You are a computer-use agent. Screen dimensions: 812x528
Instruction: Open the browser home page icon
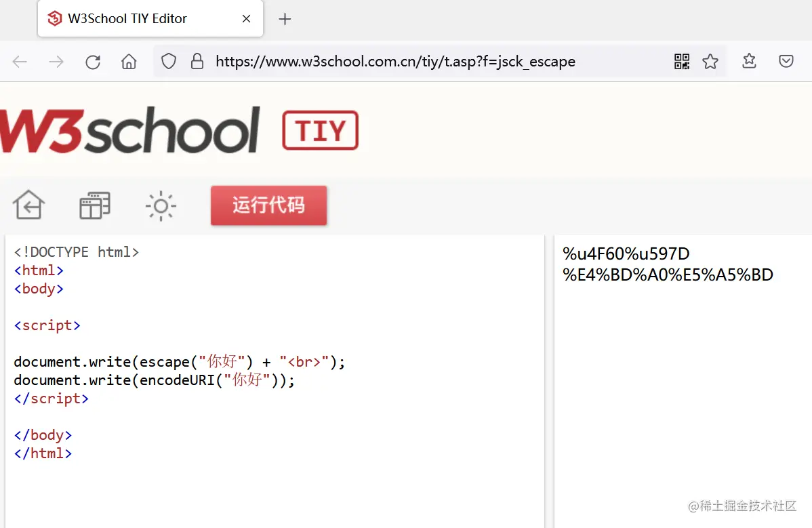click(x=128, y=61)
